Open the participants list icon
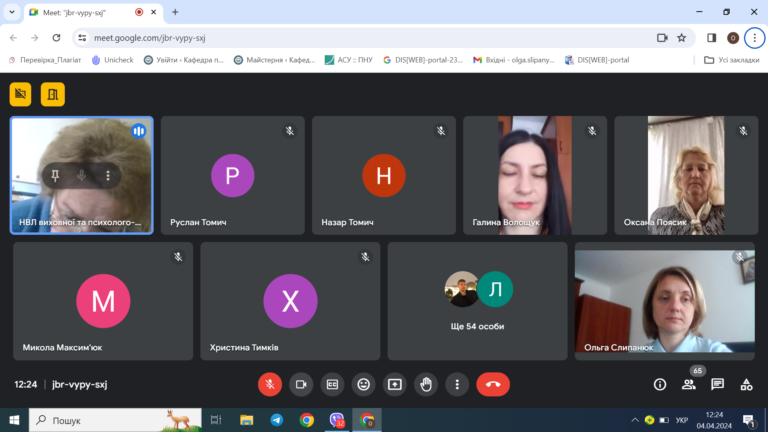Viewport: 768px width, 432px height. 689,384
